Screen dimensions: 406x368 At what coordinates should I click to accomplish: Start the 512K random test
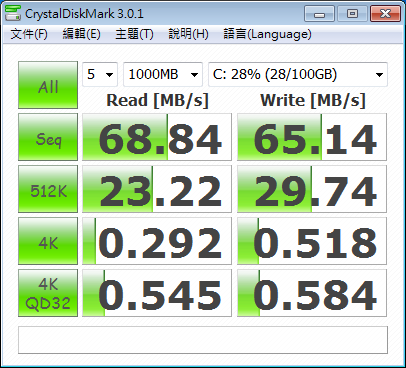(x=48, y=189)
